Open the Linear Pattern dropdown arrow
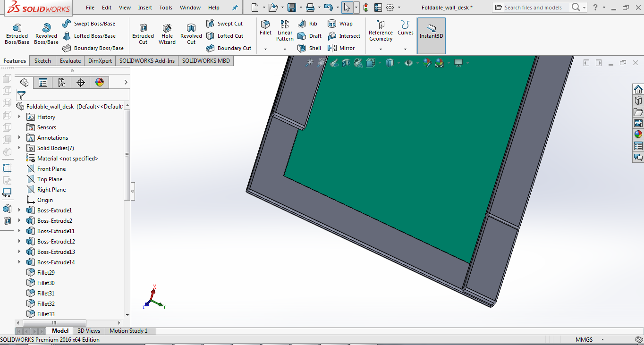This screenshot has width=644, height=345. click(285, 49)
